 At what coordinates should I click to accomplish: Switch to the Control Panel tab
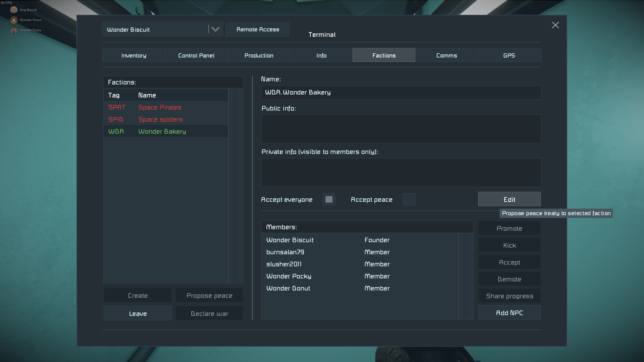click(196, 55)
